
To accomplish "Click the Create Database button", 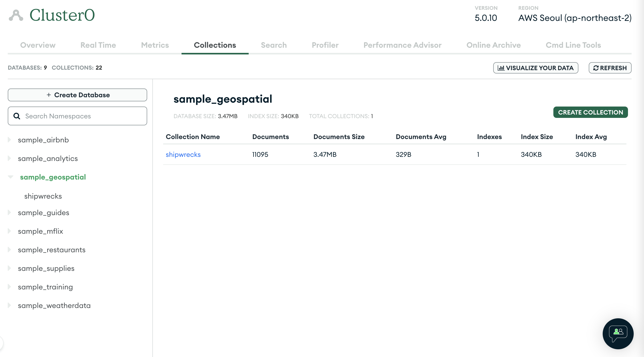I will (x=77, y=95).
